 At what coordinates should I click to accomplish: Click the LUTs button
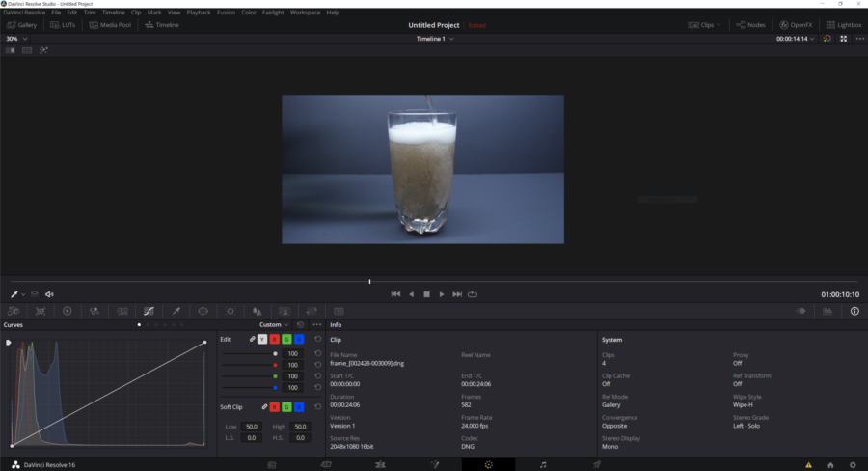pyautogui.click(x=63, y=24)
